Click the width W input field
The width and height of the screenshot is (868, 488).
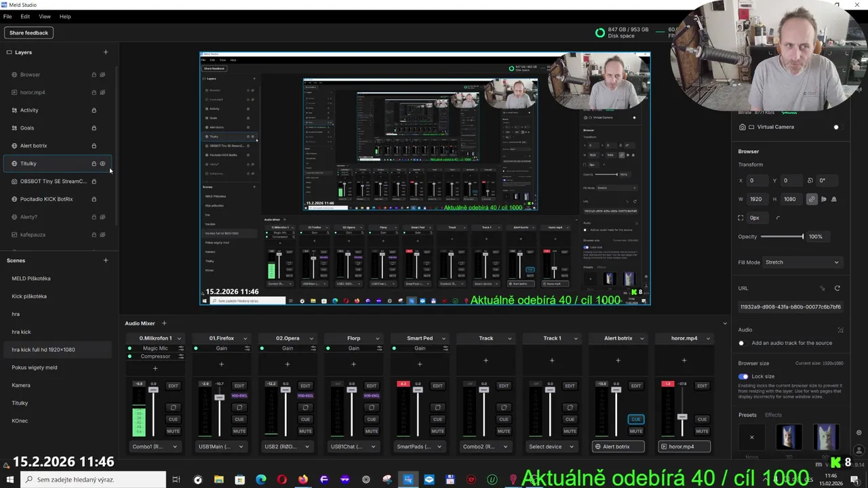tap(756, 199)
